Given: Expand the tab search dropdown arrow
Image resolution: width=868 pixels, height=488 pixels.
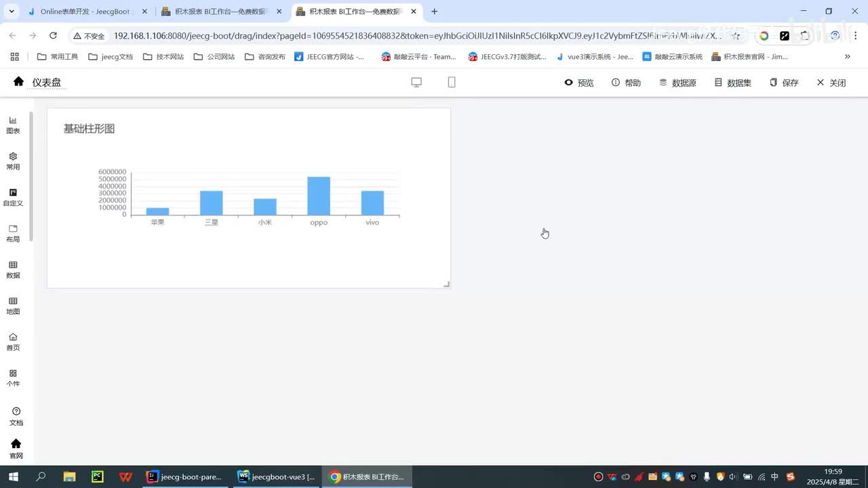Looking at the screenshot, I should [x=11, y=12].
